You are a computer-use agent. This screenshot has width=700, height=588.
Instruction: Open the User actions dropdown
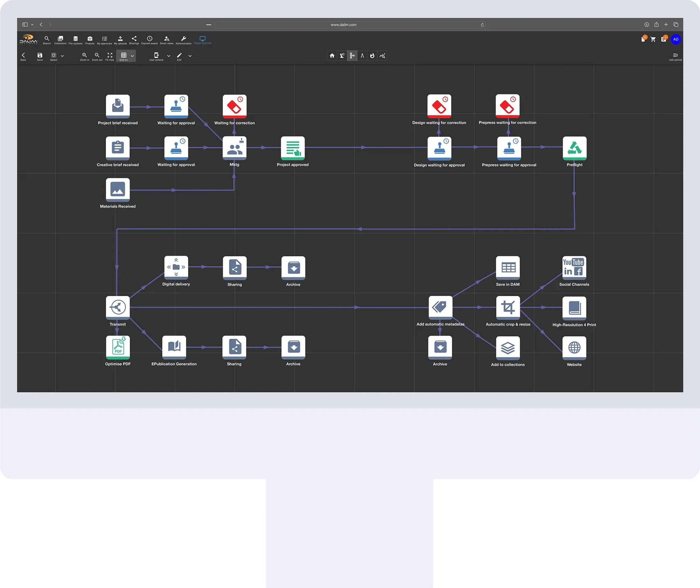[x=169, y=56]
